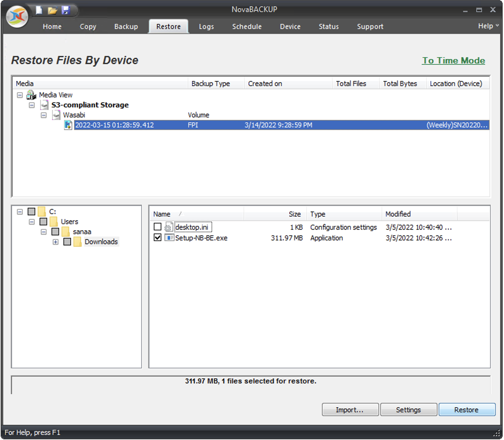
Task: Collapse the Wasabi volume node
Action: pyautogui.click(x=44, y=115)
